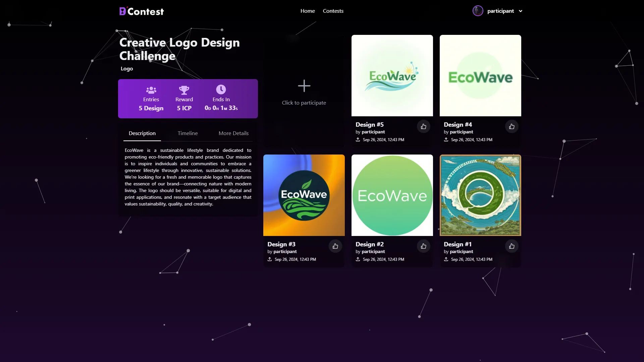This screenshot has height=362, width=644.
Task: Open Design #3 EcoWave thumbnail
Action: (304, 195)
